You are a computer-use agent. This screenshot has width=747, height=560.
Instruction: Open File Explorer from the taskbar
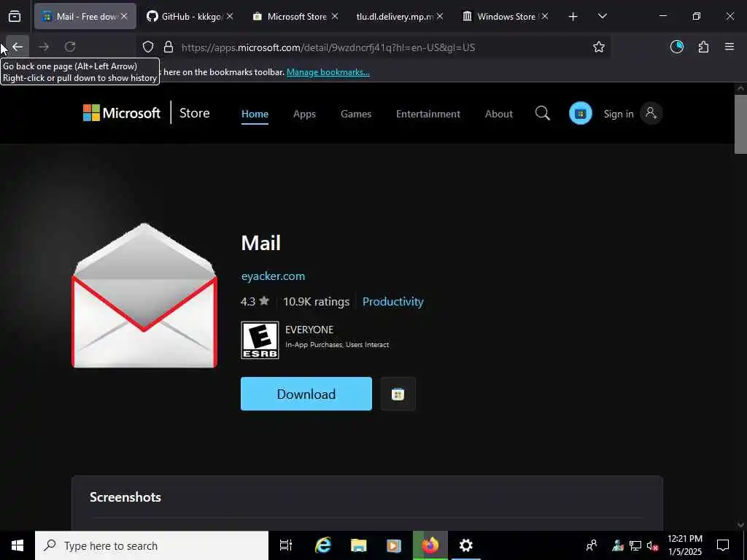coord(358,545)
